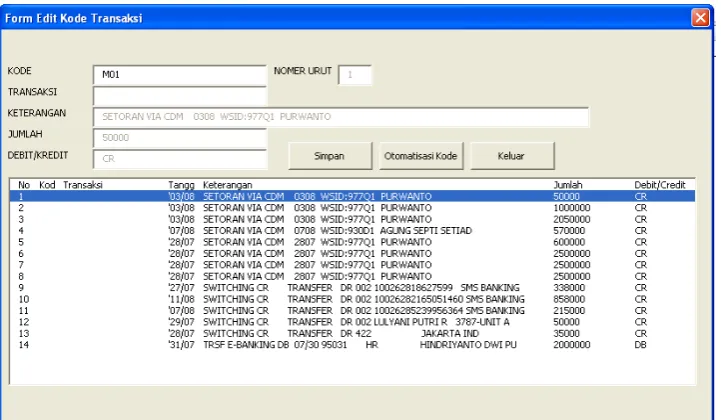Click the NOMER URUT field

click(355, 75)
